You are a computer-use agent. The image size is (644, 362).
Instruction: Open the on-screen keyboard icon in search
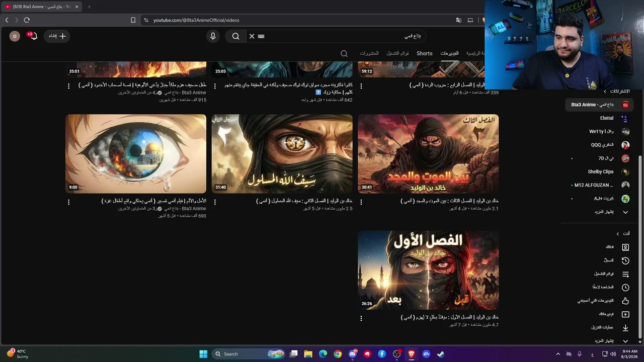[x=261, y=36]
